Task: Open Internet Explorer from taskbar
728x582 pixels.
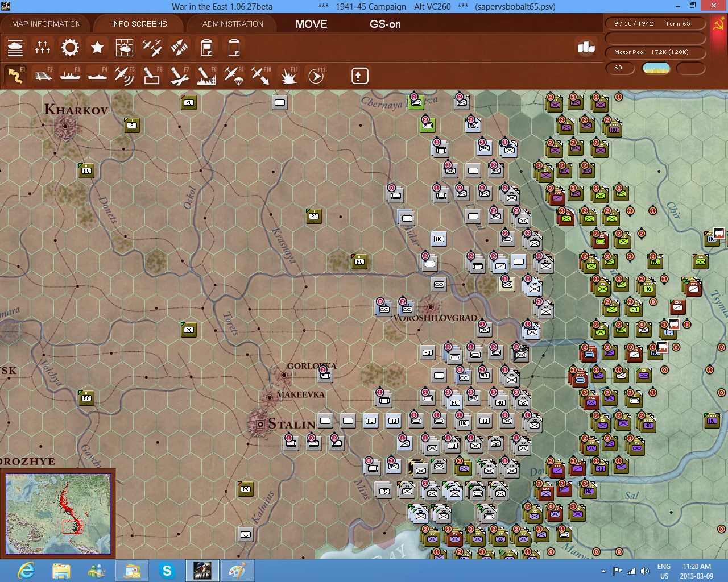Action: click(26, 571)
